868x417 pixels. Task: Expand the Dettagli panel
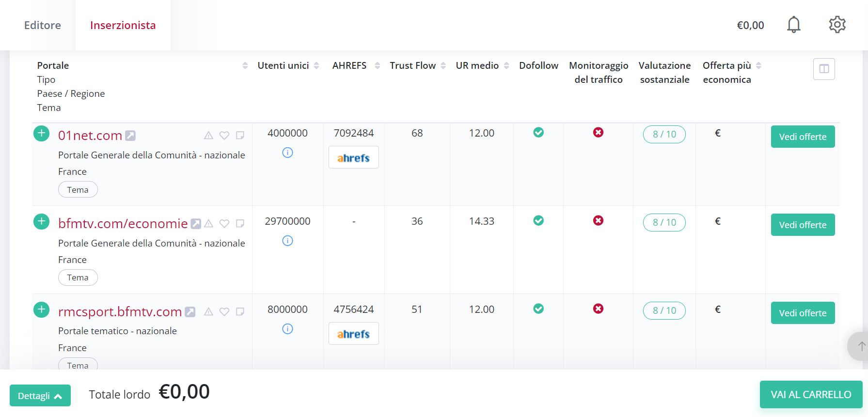(40, 396)
